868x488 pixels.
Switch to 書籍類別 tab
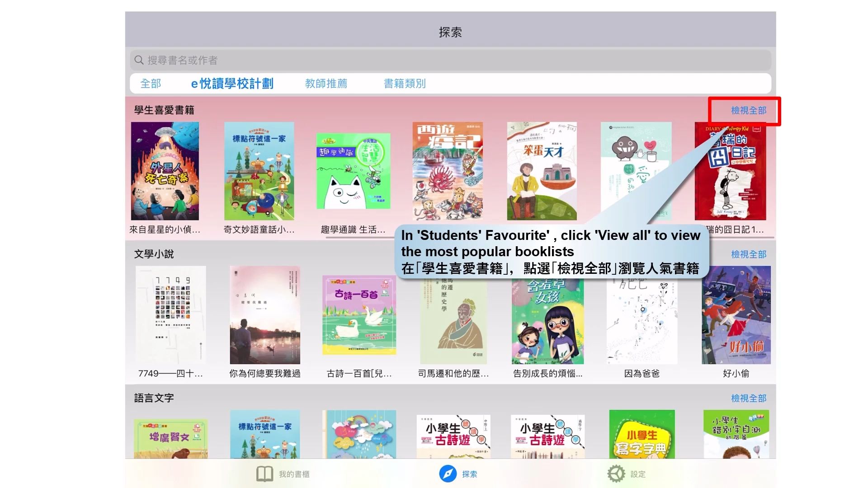click(405, 84)
